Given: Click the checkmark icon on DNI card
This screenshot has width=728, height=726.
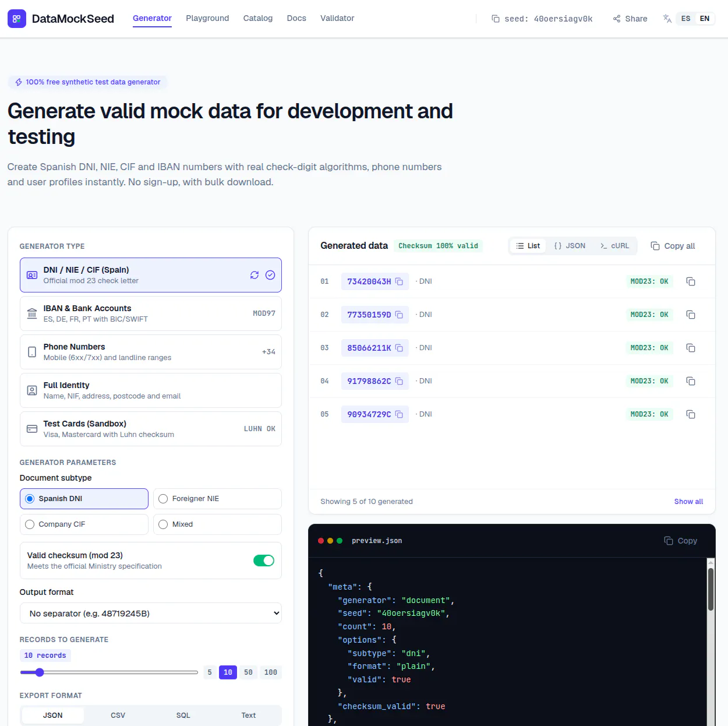Looking at the screenshot, I should coord(270,275).
